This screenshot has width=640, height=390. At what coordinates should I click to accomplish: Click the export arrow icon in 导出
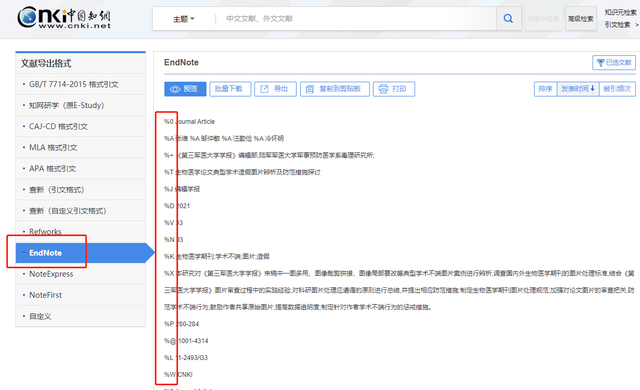coord(264,89)
